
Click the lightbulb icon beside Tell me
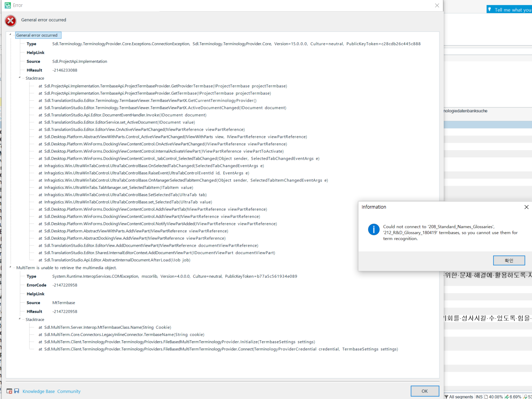pos(490,9)
